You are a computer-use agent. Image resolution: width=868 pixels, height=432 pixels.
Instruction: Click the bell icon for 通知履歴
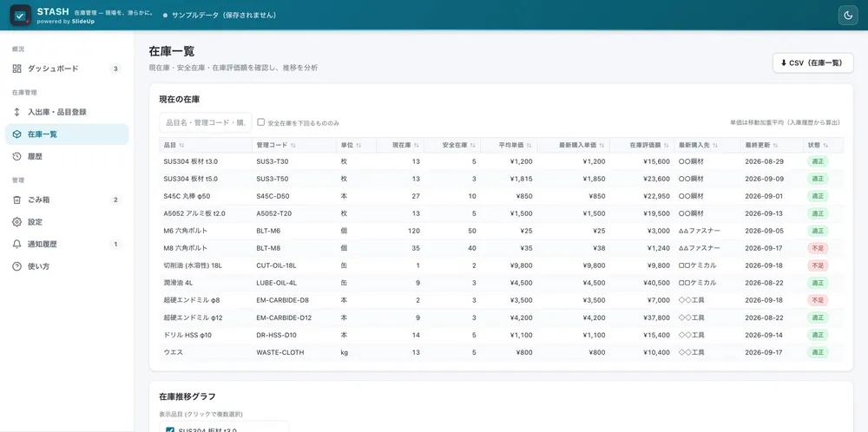[17, 244]
